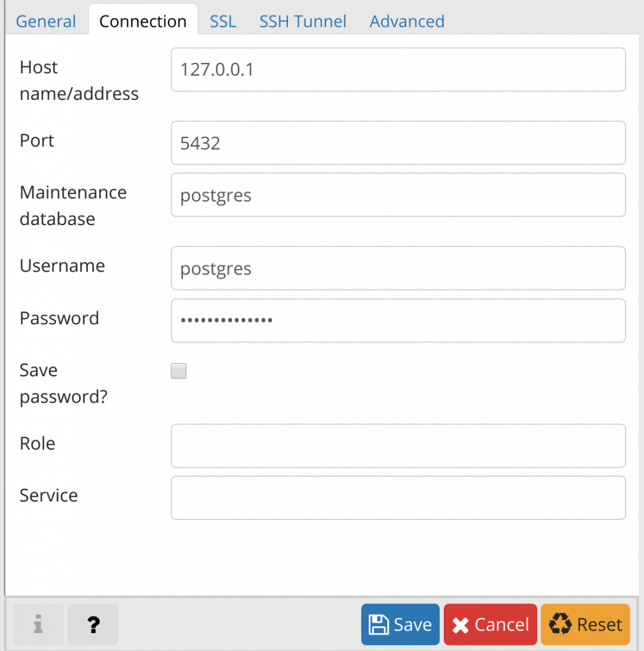Focus the Username field
Screen dimensions: 644x651
click(x=398, y=268)
